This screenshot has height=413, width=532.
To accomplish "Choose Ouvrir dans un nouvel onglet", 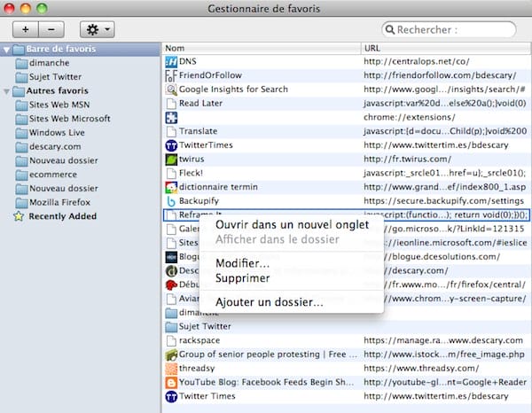I will [x=288, y=225].
